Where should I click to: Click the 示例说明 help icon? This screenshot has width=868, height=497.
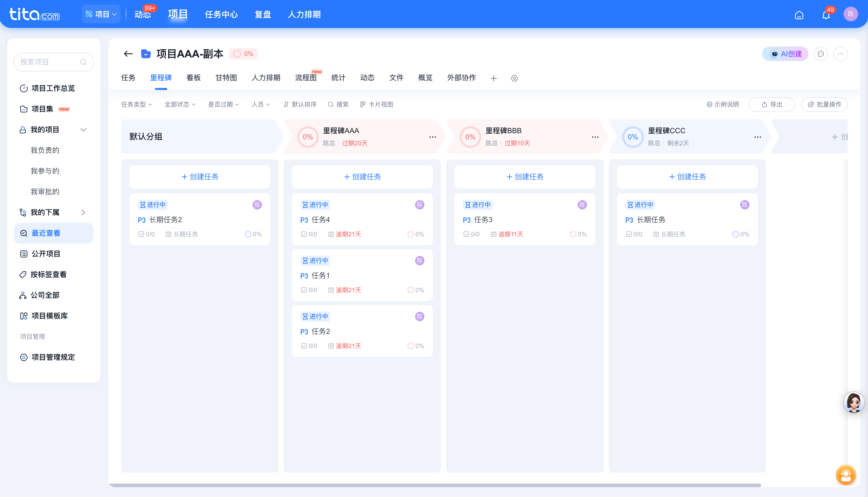pyautogui.click(x=709, y=104)
